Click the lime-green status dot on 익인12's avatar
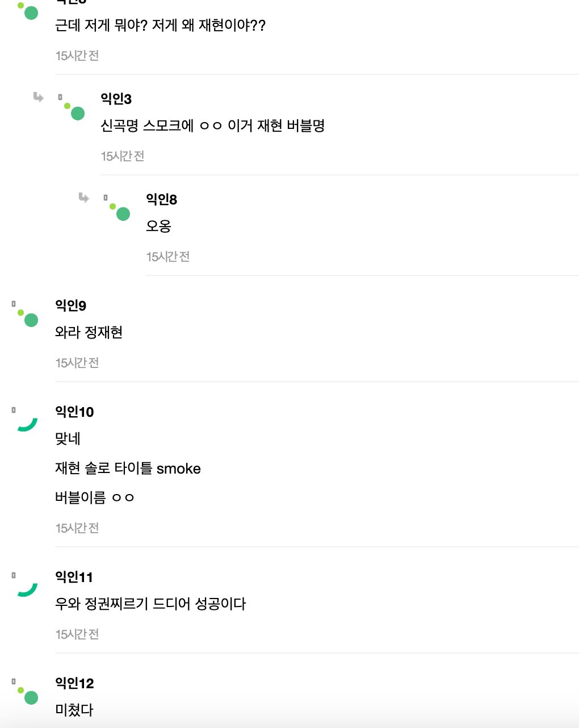 tap(21, 689)
